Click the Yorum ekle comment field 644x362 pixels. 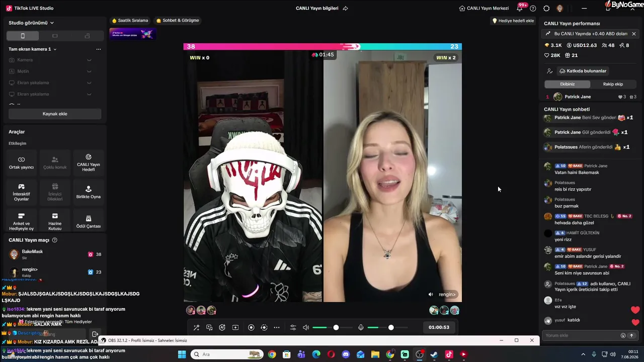(582, 335)
